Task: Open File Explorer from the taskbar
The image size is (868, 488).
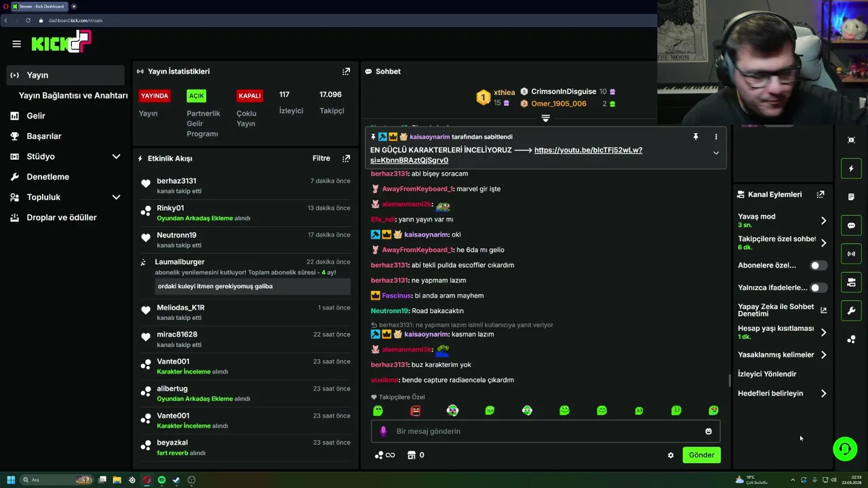Action: pos(117,480)
